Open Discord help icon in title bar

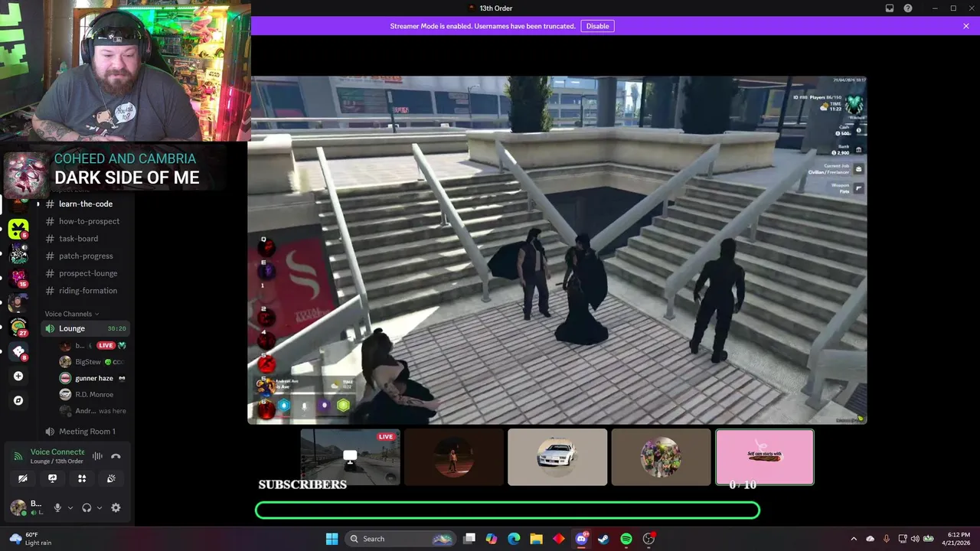coord(908,8)
